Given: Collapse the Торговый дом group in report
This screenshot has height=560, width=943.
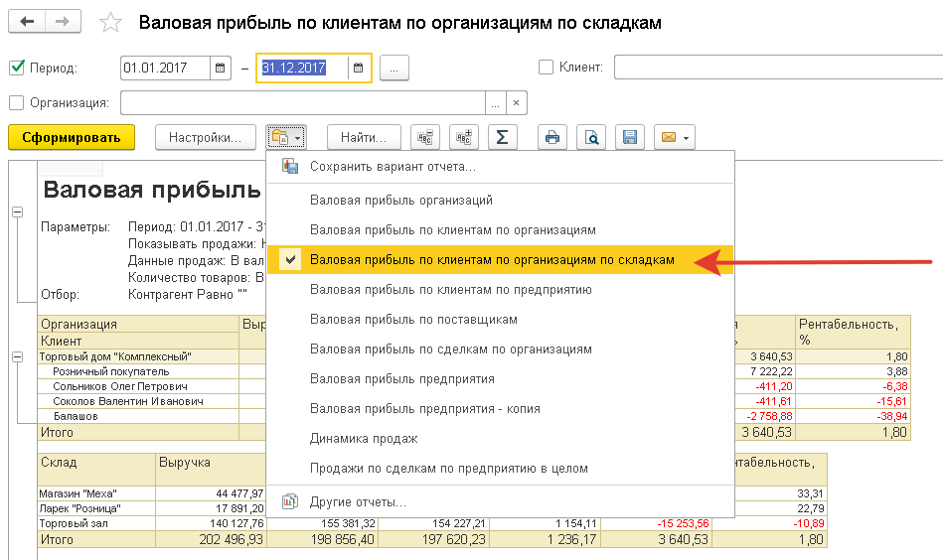Looking at the screenshot, I should [x=17, y=355].
